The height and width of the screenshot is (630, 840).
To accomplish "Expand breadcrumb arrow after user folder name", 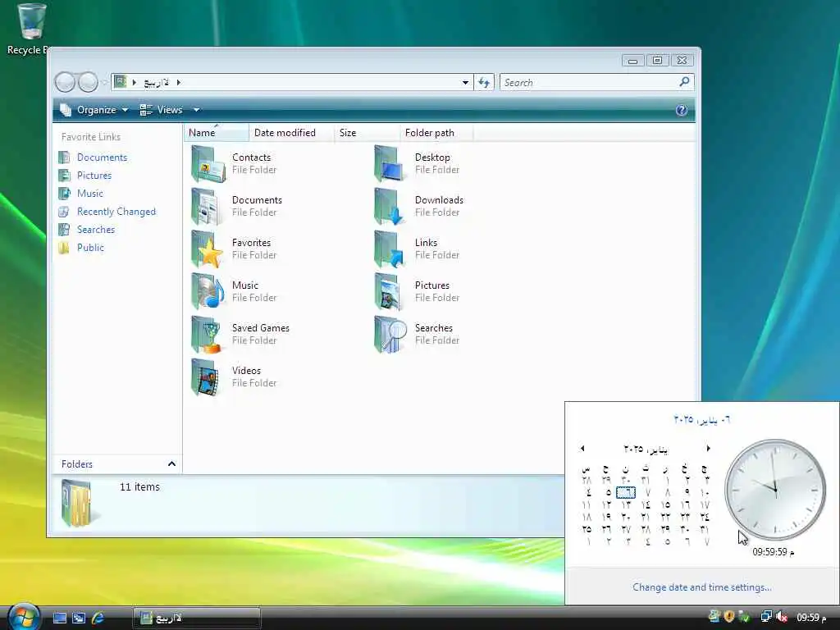I will pyautogui.click(x=178, y=83).
